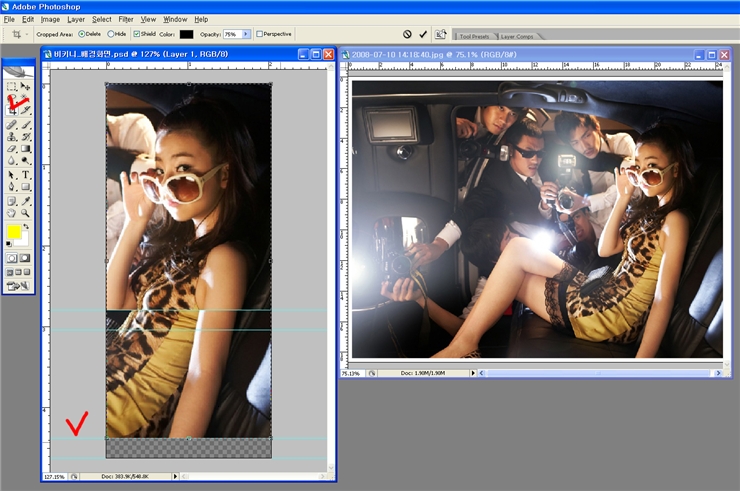Select the Rectangle shape tool

[x=25, y=187]
